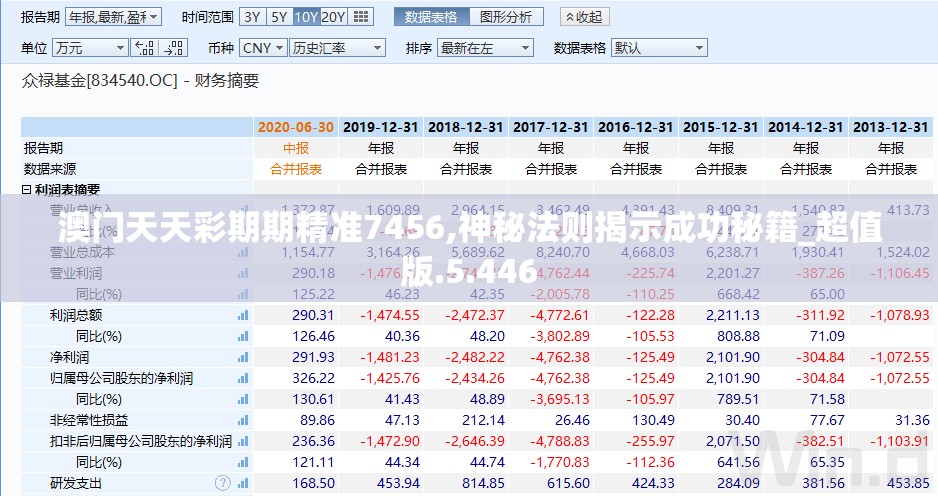This screenshot has height=496, width=938.
Task: Click the 291.93 net profit value
Action: coord(313,357)
